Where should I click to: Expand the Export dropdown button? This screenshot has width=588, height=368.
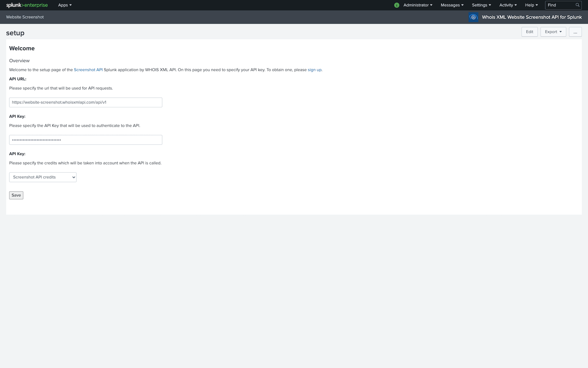[x=553, y=32]
